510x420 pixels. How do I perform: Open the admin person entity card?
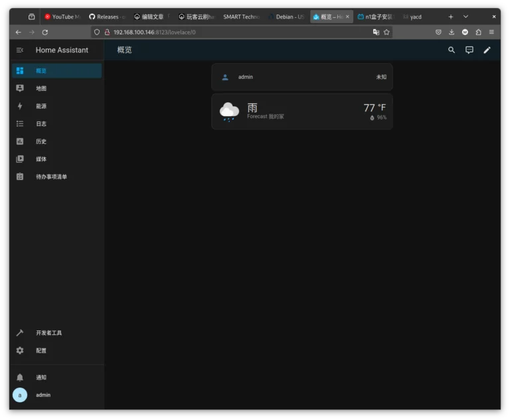click(x=302, y=77)
